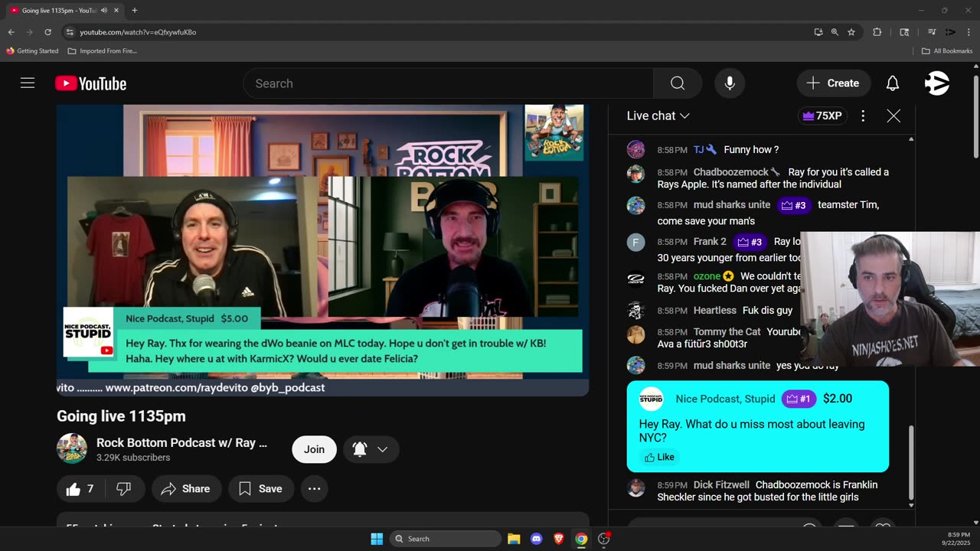
Task: Open the account avatar menu
Action: click(937, 83)
